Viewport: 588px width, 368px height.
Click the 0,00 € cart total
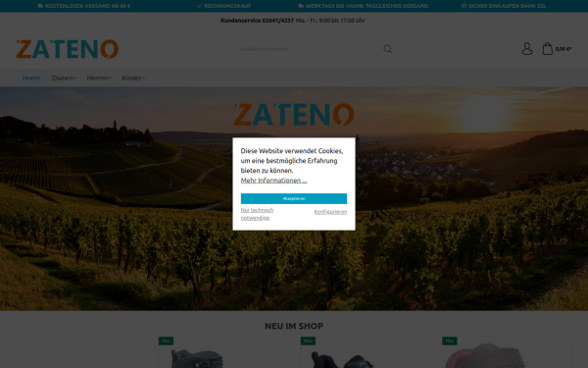[563, 49]
